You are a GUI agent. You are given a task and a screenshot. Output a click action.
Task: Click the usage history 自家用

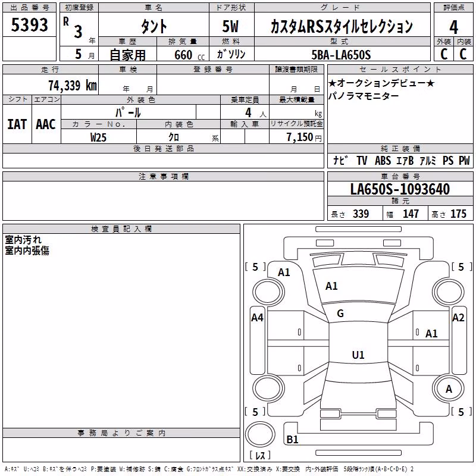coord(127,55)
